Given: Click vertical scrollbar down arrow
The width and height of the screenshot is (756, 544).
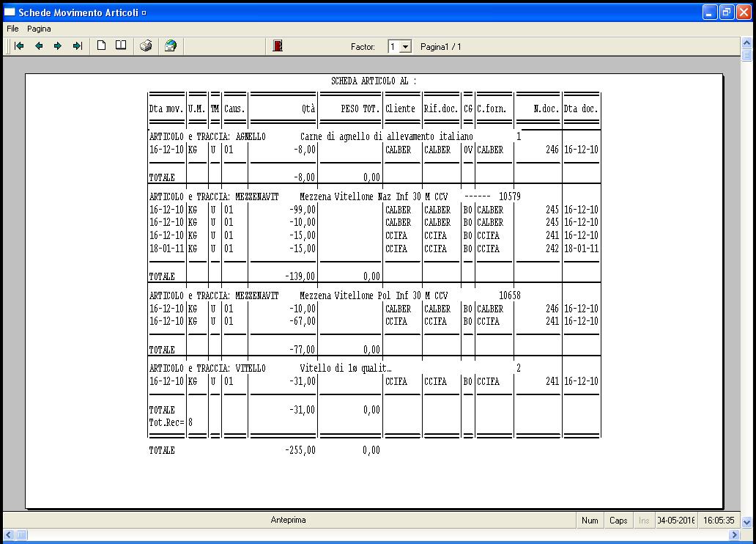Looking at the screenshot, I should 746,522.
